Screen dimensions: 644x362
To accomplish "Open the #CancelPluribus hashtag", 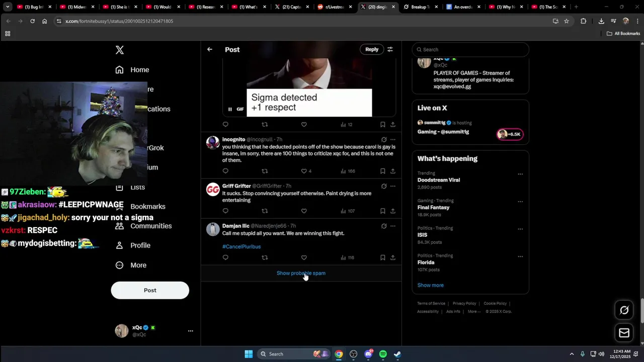I will 242,247.
